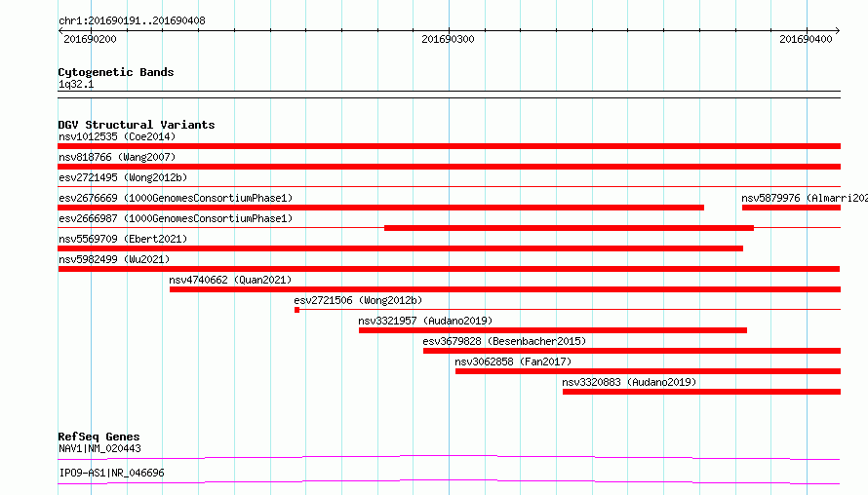
Task: Select the NAV1 magenta gene track line
Action: [x=449, y=457]
